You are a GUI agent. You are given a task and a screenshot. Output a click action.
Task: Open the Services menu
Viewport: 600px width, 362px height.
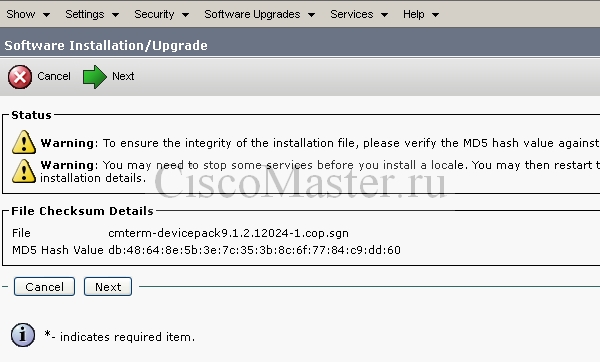(352, 14)
